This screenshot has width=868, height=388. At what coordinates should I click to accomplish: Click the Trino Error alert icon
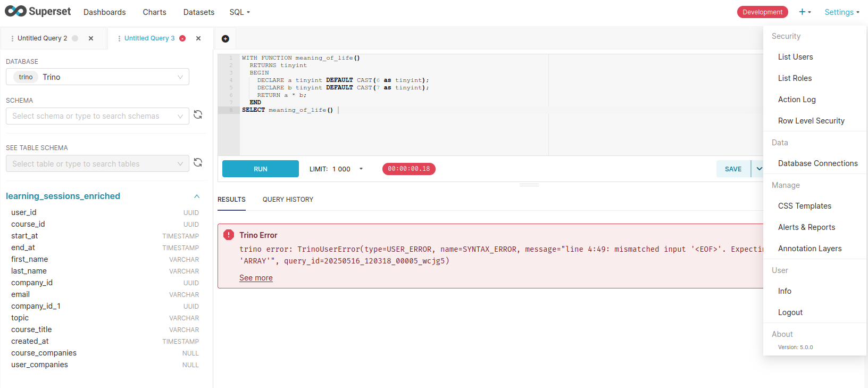coord(229,235)
